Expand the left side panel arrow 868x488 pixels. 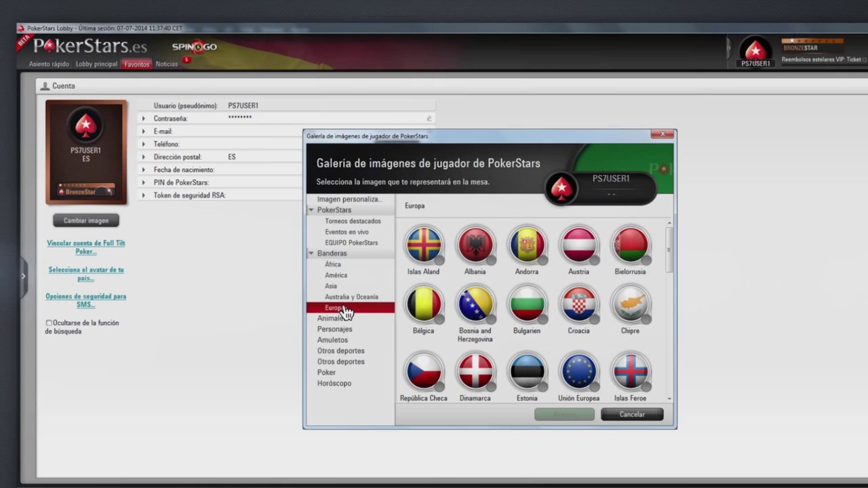point(24,276)
